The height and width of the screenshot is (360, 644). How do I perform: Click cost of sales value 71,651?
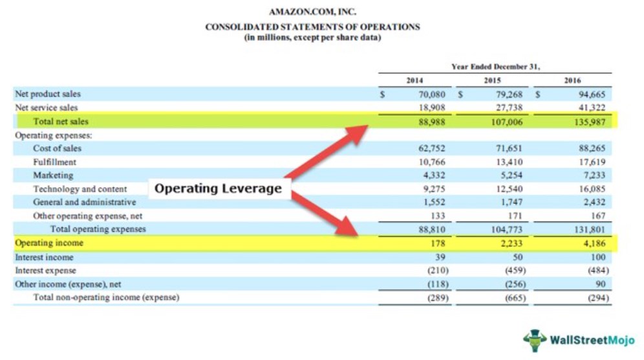pos(510,148)
